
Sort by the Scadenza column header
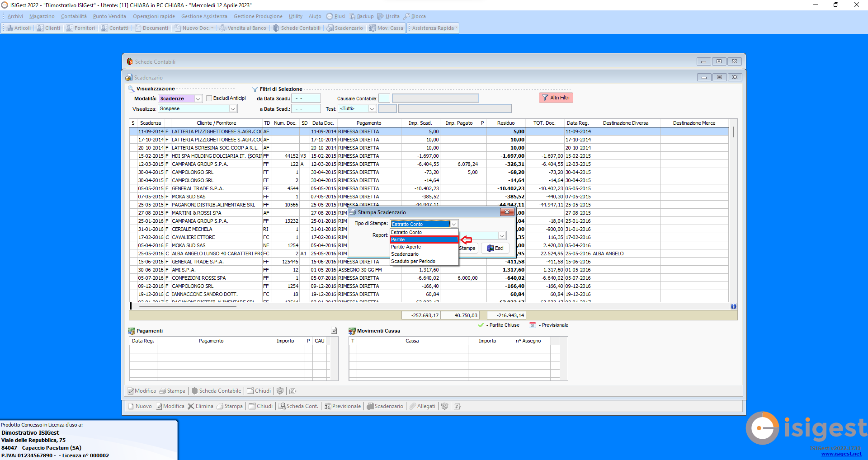151,123
